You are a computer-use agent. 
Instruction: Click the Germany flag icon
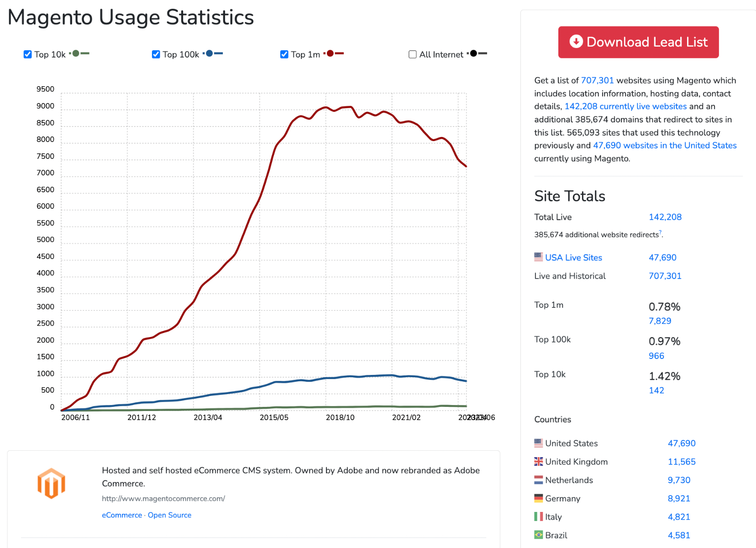pos(539,498)
